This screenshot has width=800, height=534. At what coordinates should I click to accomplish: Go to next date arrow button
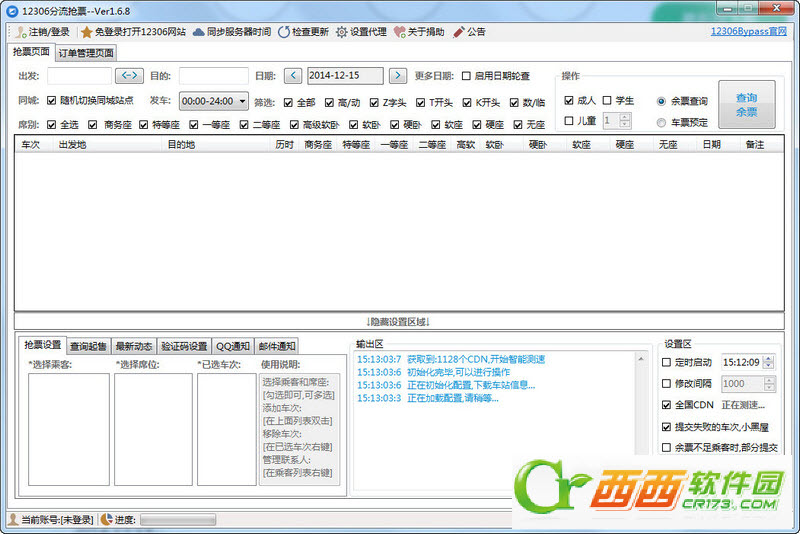[397, 76]
